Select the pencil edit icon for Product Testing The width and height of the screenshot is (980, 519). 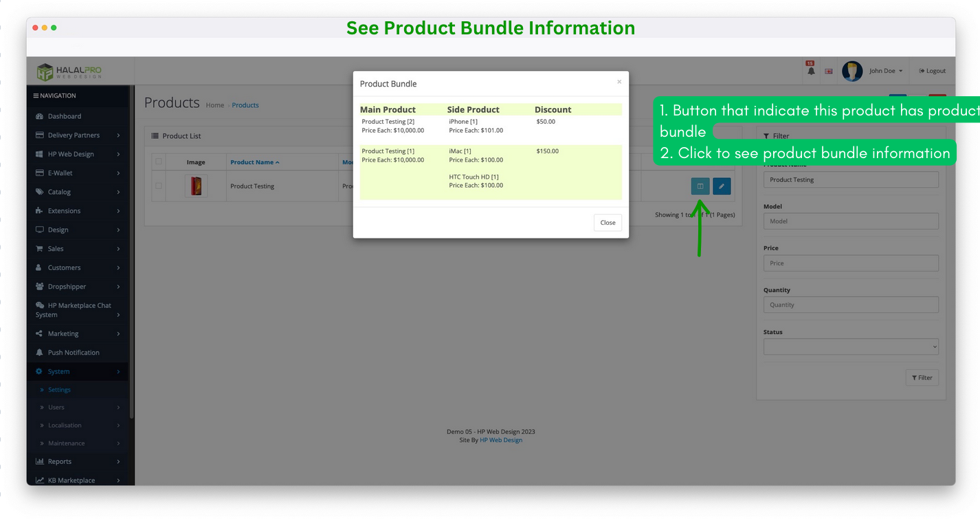[x=722, y=186]
